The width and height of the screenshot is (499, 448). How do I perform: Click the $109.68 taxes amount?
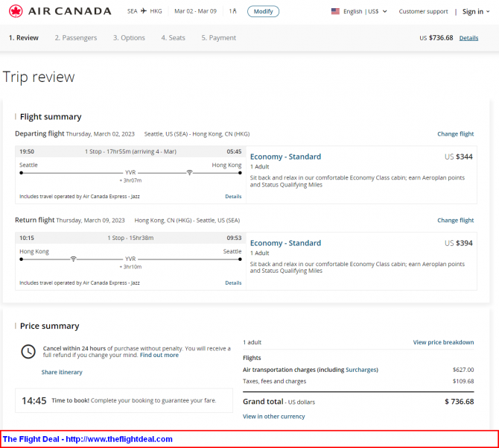pos(463,381)
